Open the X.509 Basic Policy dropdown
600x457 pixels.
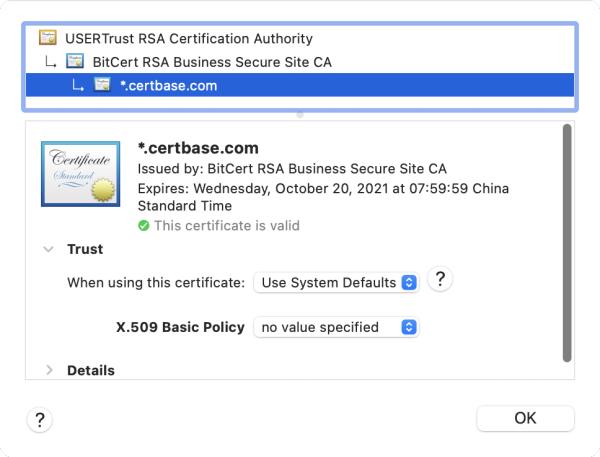coord(336,327)
